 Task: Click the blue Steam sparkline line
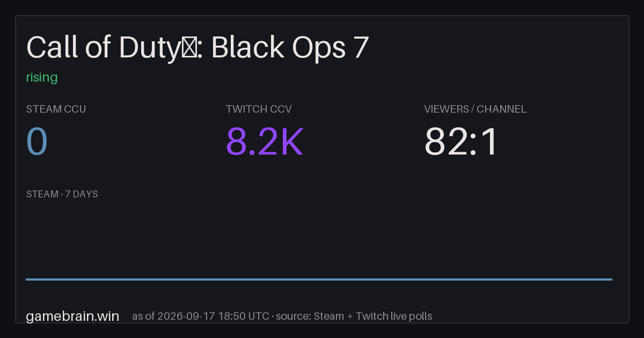click(319, 279)
